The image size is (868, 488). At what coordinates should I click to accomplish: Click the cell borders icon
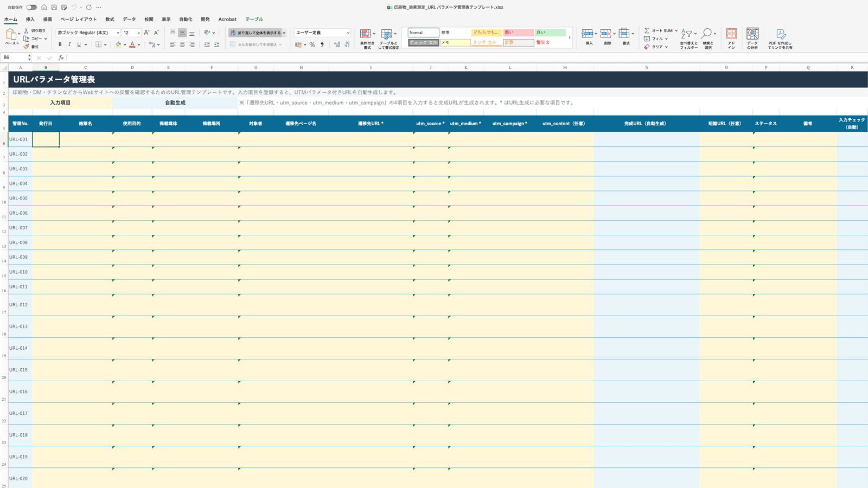pyautogui.click(x=99, y=44)
